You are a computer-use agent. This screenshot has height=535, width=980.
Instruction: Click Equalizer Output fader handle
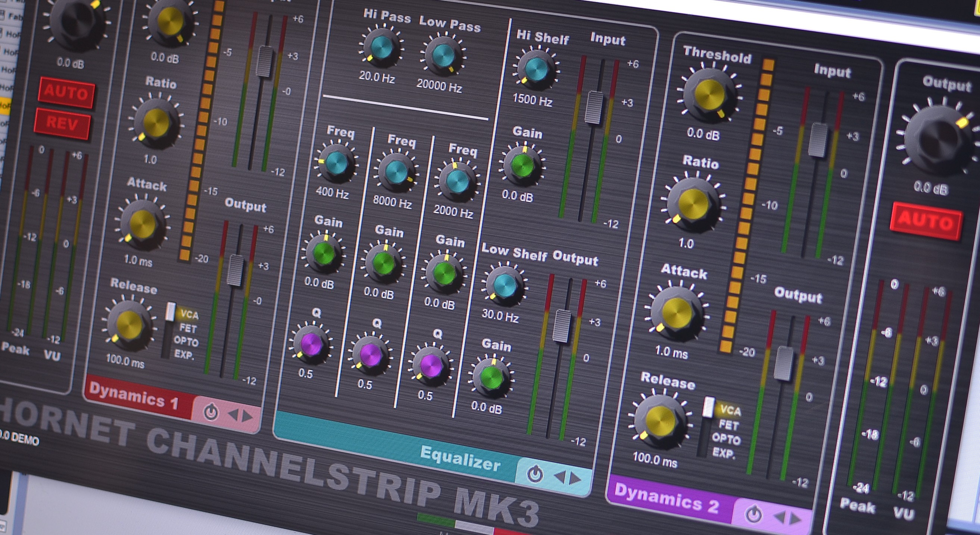(x=562, y=326)
